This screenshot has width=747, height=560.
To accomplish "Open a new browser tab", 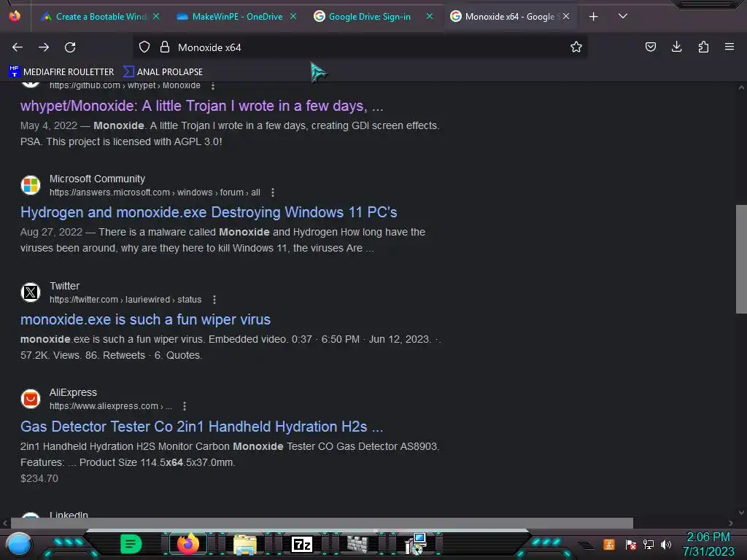I will tap(593, 17).
